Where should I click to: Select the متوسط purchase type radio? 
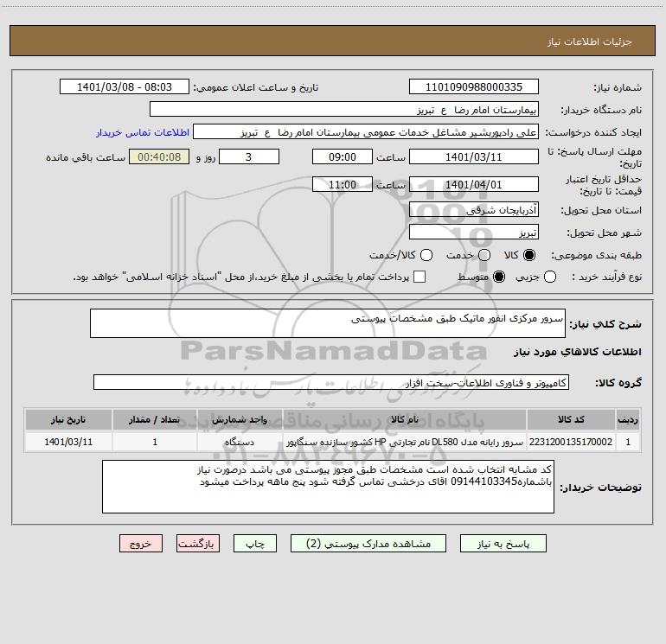499,277
